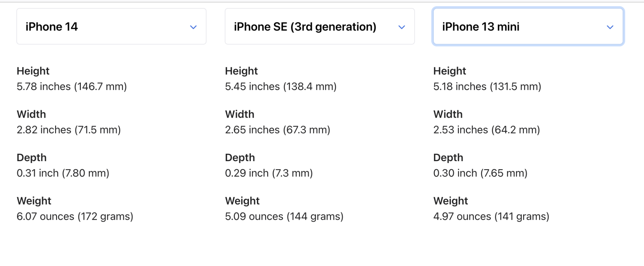Click the 0.29 inch depth value
Screen dimensions: 644x266
(x=269, y=173)
